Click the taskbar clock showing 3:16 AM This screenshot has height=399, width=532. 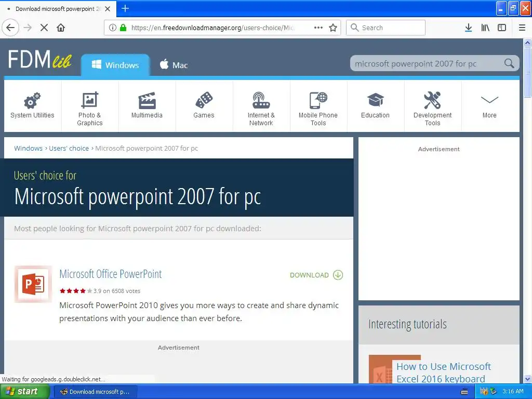point(513,392)
